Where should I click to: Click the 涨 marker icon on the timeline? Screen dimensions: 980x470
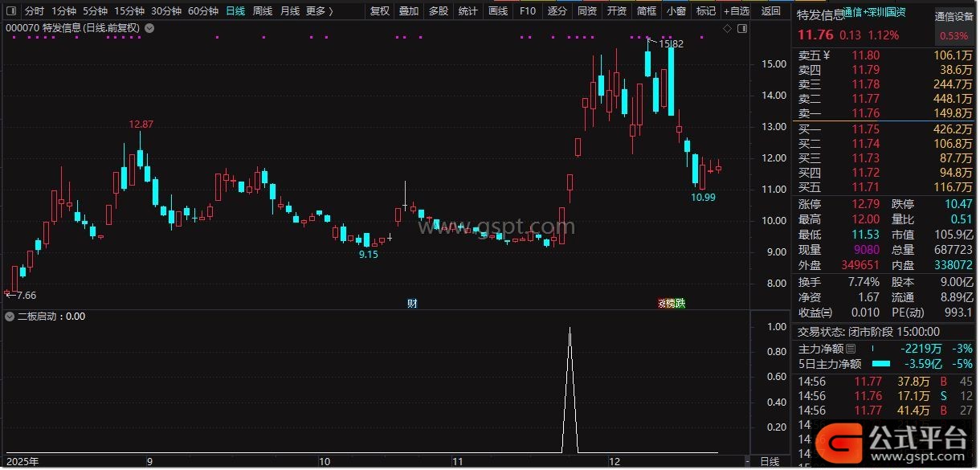662,303
